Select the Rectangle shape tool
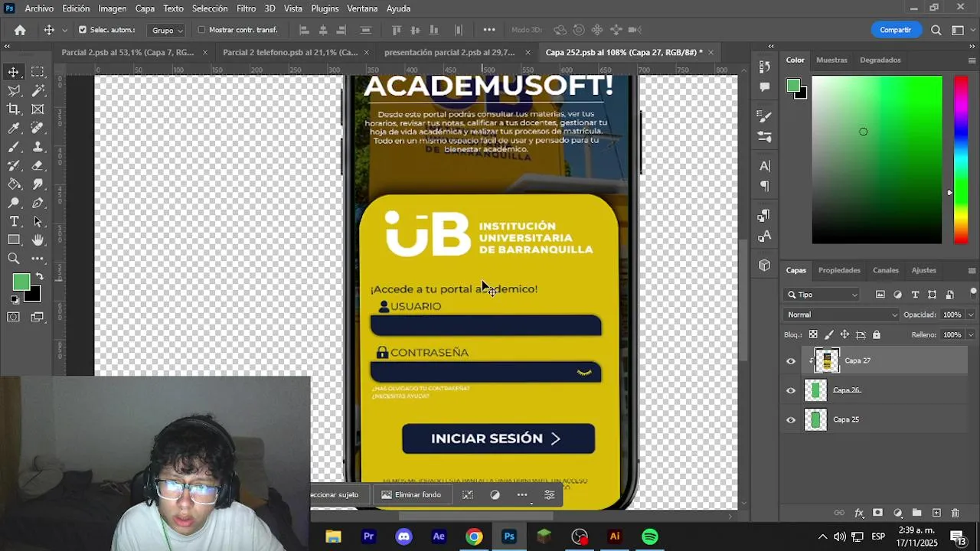 click(14, 240)
